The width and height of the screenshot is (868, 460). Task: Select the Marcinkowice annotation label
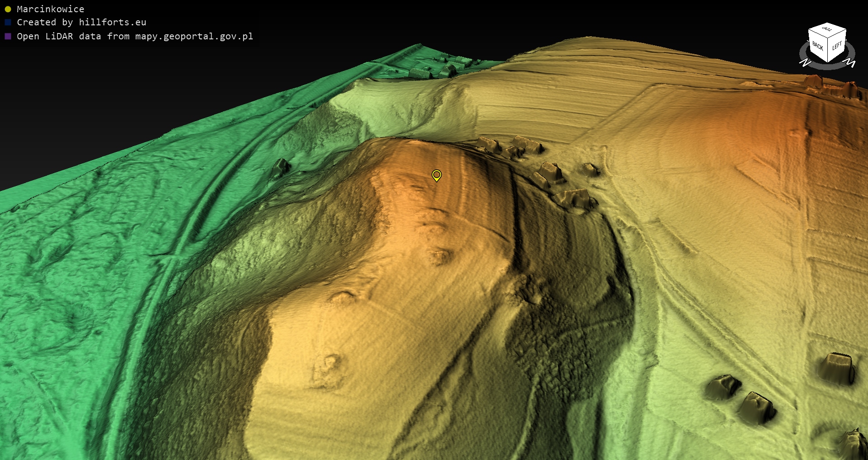[50, 9]
